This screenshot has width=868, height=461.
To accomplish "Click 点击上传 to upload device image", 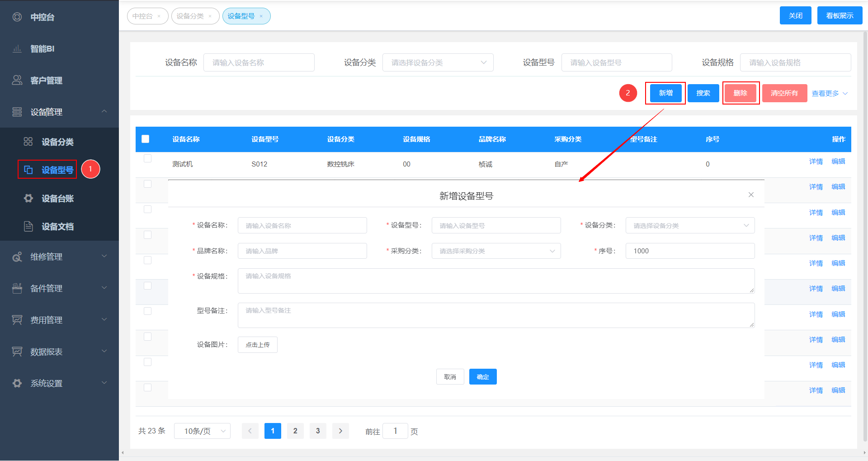I will coord(257,345).
